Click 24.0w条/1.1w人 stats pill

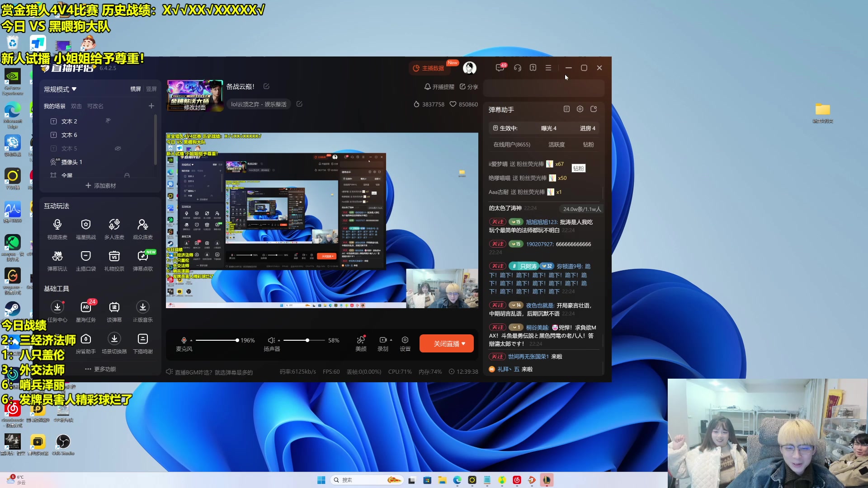(582, 209)
